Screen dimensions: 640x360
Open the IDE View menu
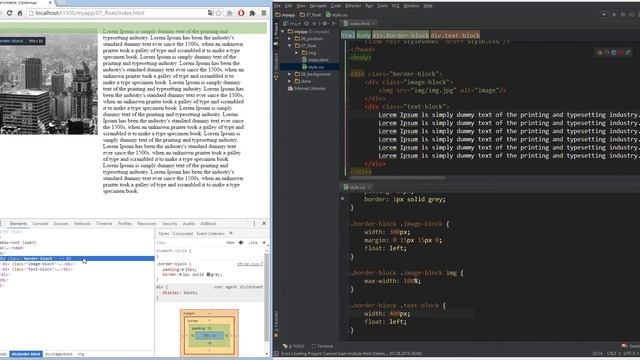click(x=301, y=6)
